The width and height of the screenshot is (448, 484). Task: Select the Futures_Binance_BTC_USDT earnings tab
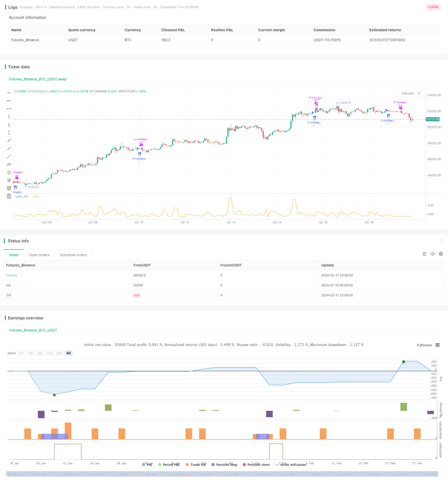[33, 330]
